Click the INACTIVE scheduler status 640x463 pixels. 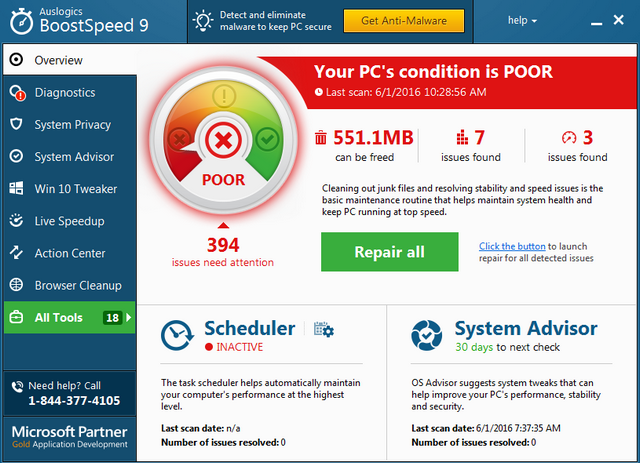pos(240,347)
